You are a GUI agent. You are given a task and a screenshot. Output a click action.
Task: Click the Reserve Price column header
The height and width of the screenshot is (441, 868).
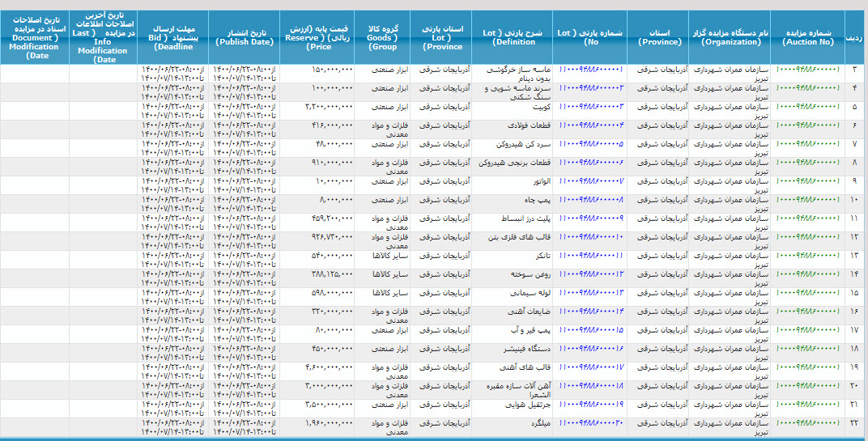tap(319, 36)
